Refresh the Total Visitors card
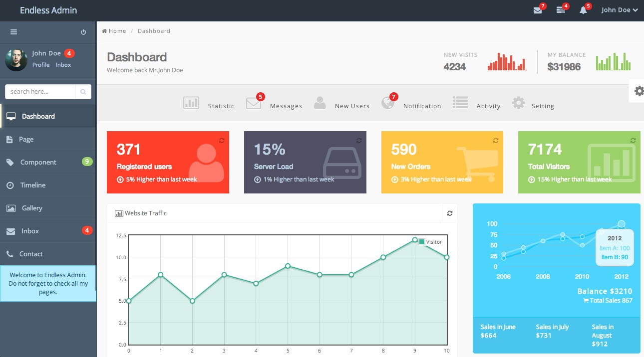 (x=633, y=141)
